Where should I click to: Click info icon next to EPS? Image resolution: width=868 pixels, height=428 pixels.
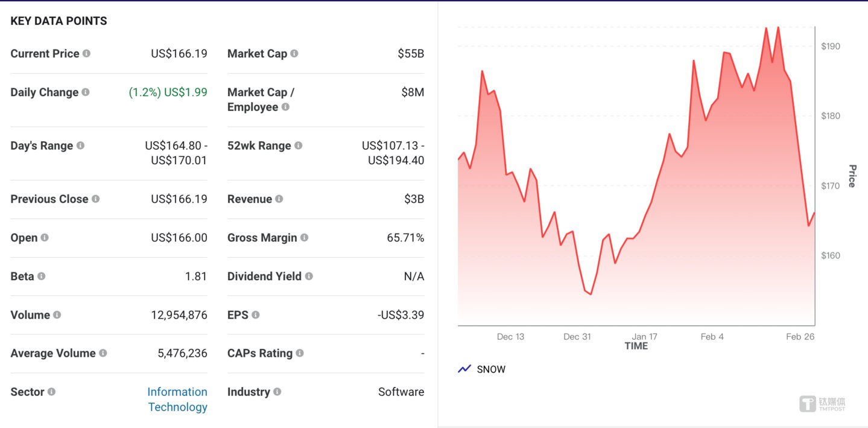coord(255,315)
